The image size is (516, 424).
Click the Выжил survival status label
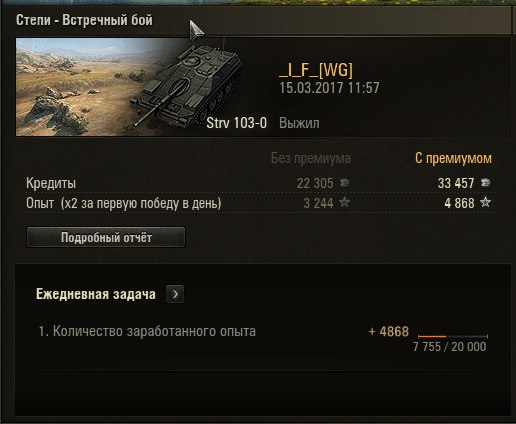[299, 123]
